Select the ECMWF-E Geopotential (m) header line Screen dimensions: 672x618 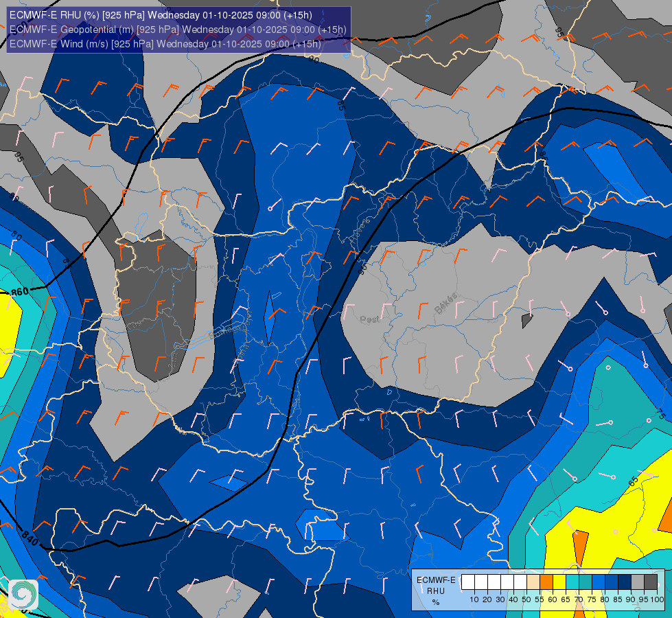click(178, 30)
